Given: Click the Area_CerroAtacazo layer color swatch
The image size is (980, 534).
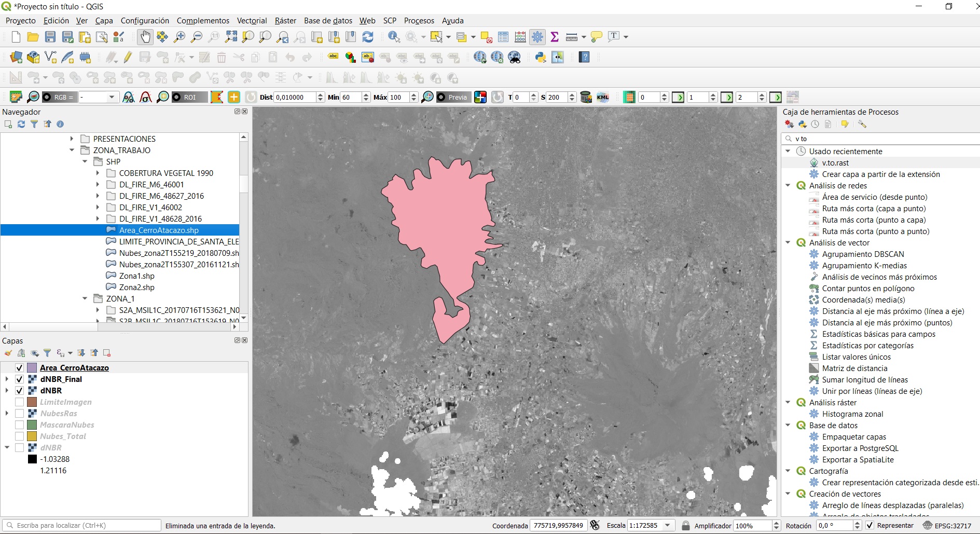Looking at the screenshot, I should [x=32, y=368].
